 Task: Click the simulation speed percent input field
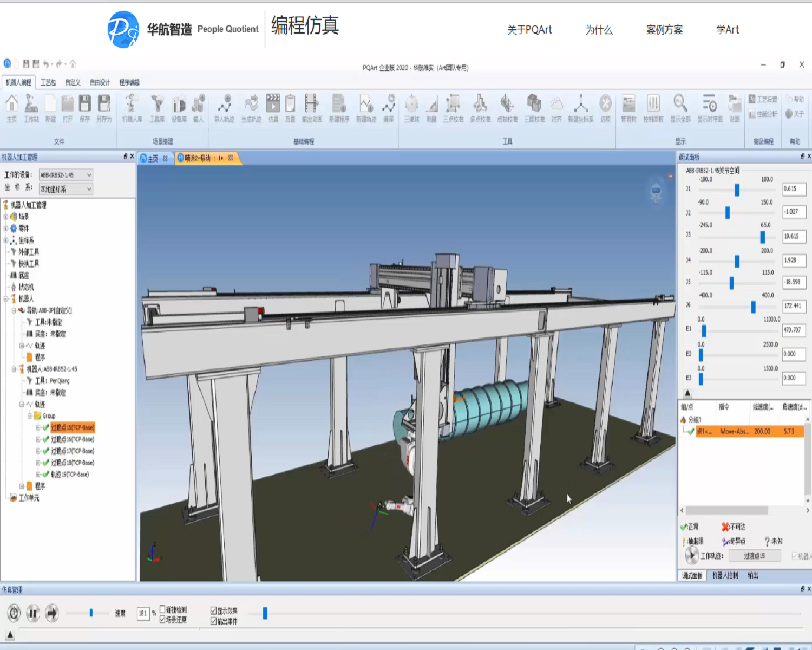(143, 613)
